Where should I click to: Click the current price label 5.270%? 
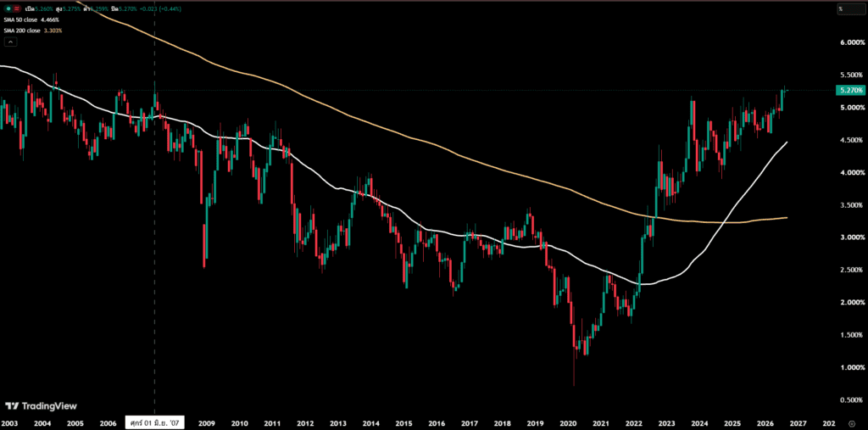tap(849, 90)
